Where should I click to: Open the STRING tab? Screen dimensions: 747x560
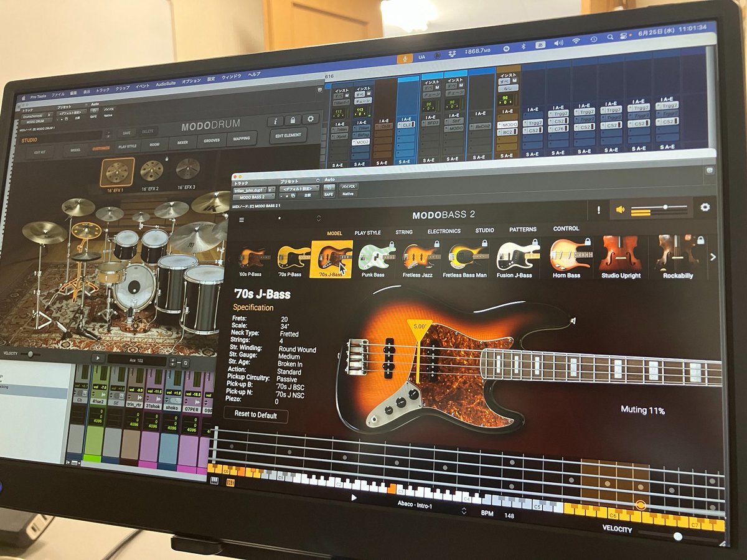404,232
